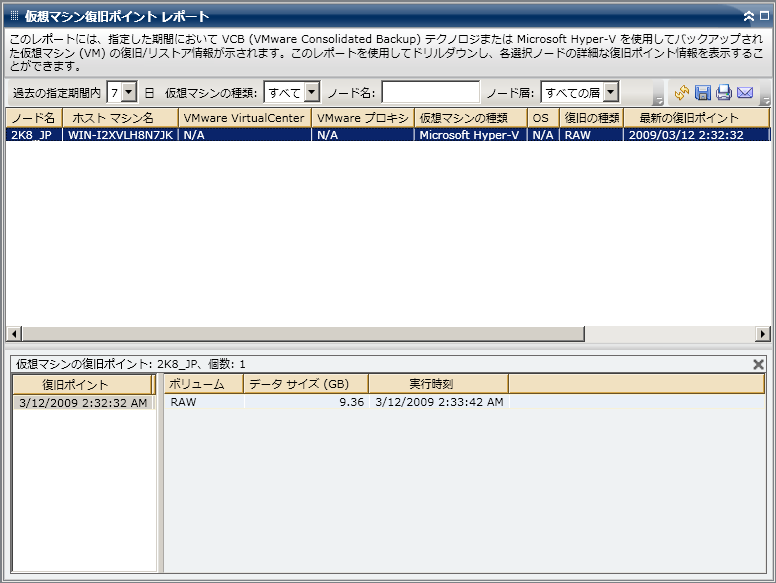The image size is (776, 583).
Task: Select recovery point 3/12/2009 2:32:32 AM
Action: pos(83,402)
